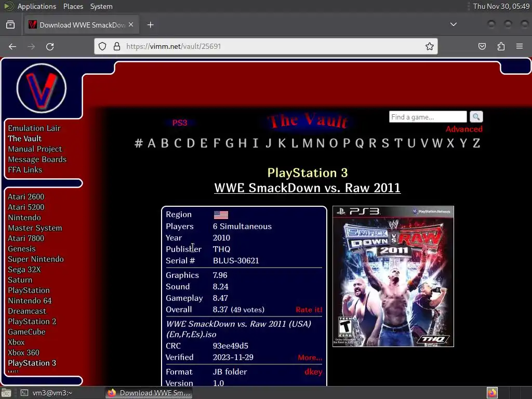The height and width of the screenshot is (399, 532).
Task: Click the show desktop icon in taskbar
Action: [x=6, y=393]
